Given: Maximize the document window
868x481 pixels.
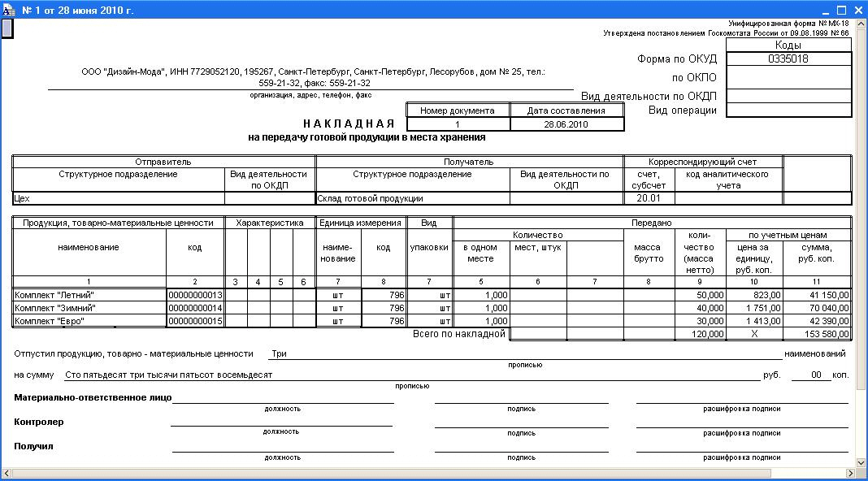Looking at the screenshot, I should (x=842, y=10).
